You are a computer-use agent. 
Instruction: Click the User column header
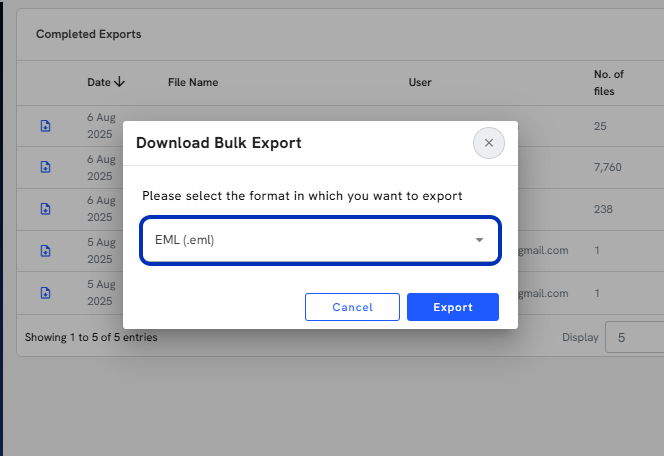[420, 82]
